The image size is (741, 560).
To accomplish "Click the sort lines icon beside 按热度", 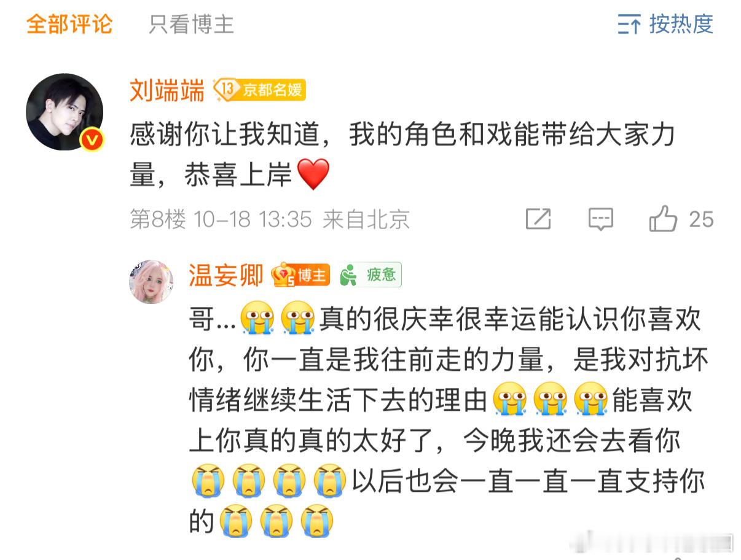I will 629,25.
